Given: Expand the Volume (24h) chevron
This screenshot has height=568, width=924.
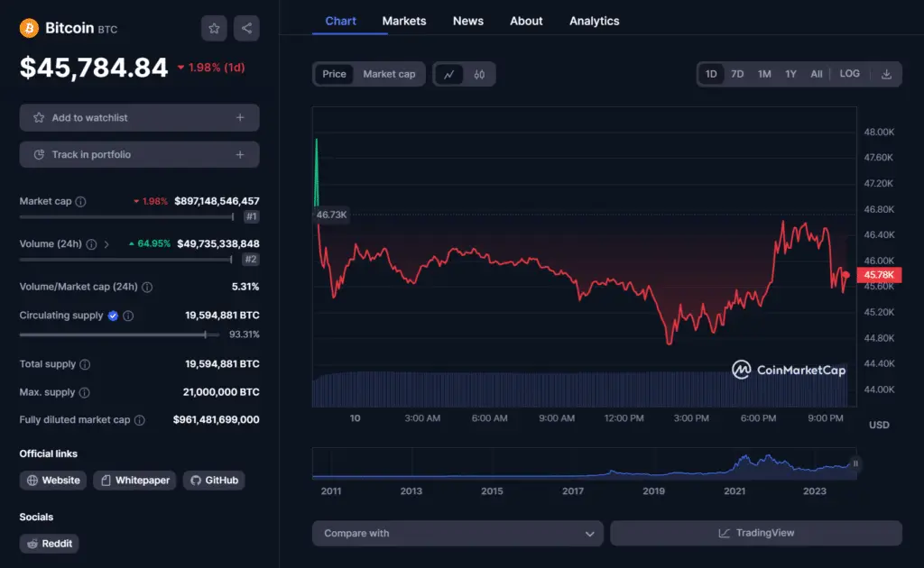Looking at the screenshot, I should pos(108,243).
